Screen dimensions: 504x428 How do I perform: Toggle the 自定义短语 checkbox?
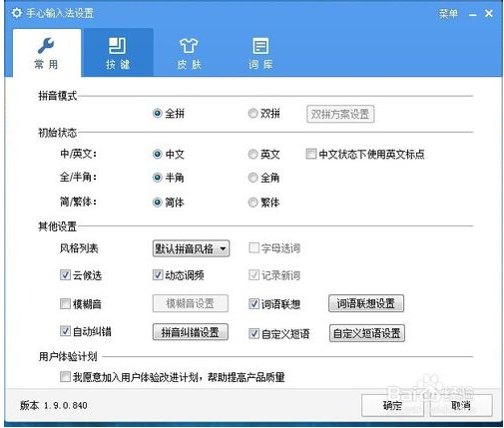pos(253,333)
